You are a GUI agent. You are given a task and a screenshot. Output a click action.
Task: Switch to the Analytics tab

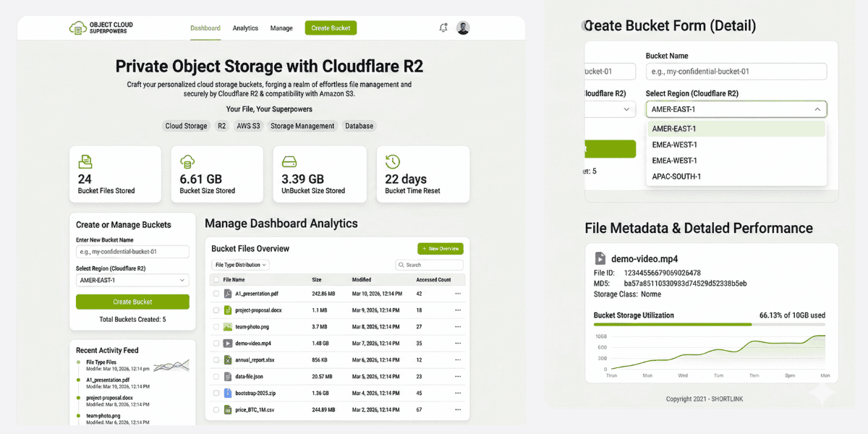click(245, 28)
